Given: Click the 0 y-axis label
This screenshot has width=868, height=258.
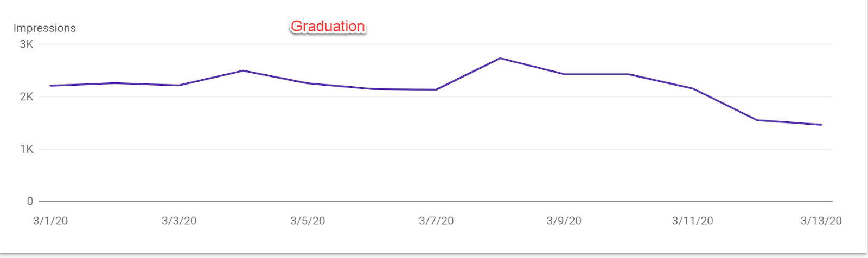Looking at the screenshot, I should tap(30, 201).
